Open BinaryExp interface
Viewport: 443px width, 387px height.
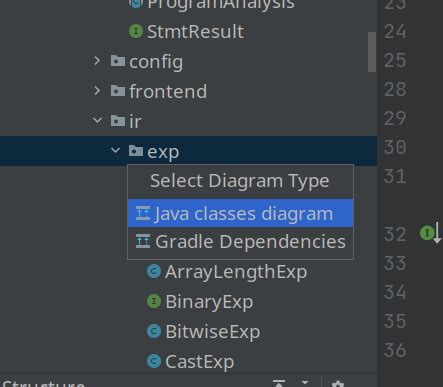coord(209,302)
